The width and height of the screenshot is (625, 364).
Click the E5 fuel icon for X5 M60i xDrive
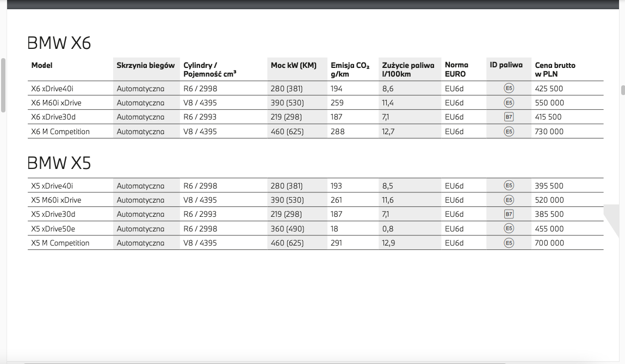[x=509, y=199]
